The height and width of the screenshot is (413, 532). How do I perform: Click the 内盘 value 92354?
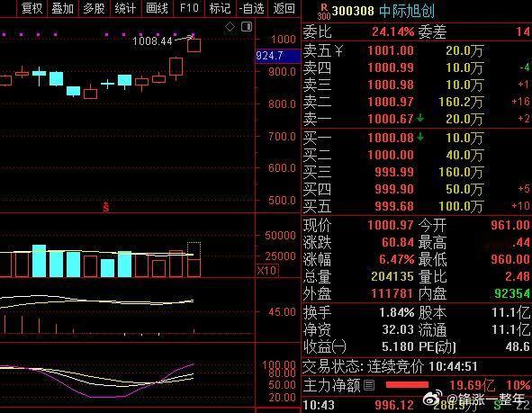[512, 293]
